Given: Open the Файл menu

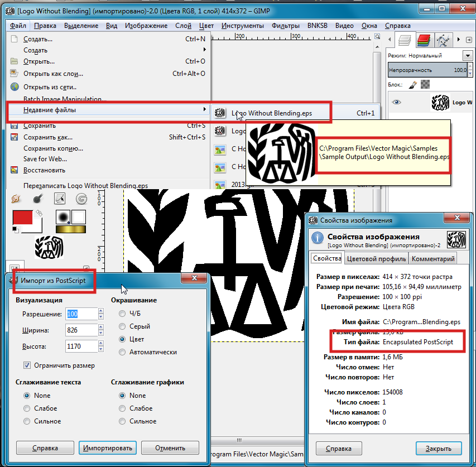Looking at the screenshot, I should [18, 26].
